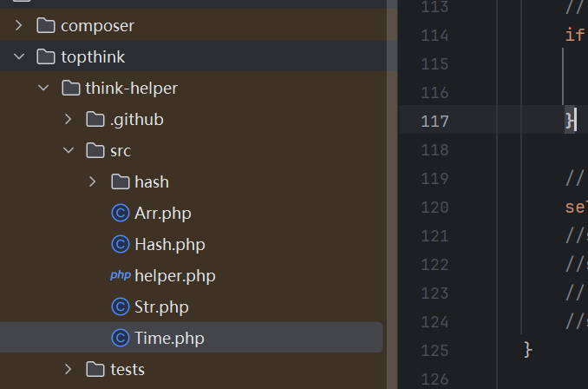Expand the composer folder
The image size is (588, 389).
click(x=19, y=26)
